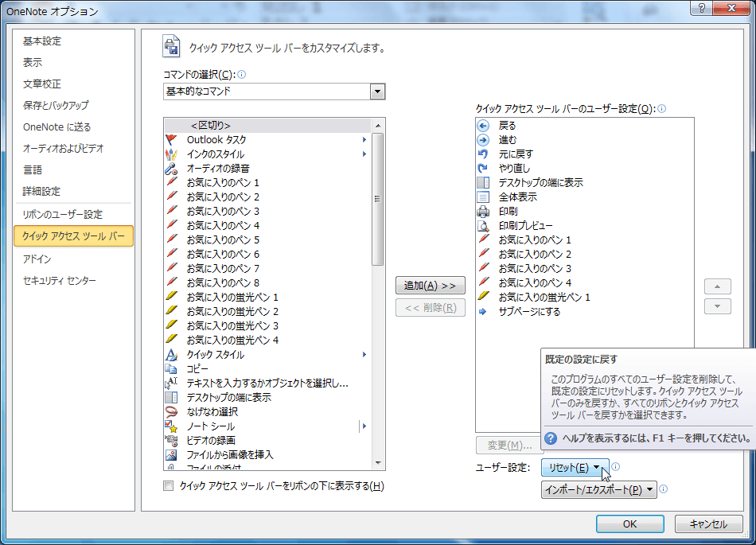This screenshot has height=545, width=756.
Task: Move selected item down with arrow button
Action: pyautogui.click(x=718, y=306)
